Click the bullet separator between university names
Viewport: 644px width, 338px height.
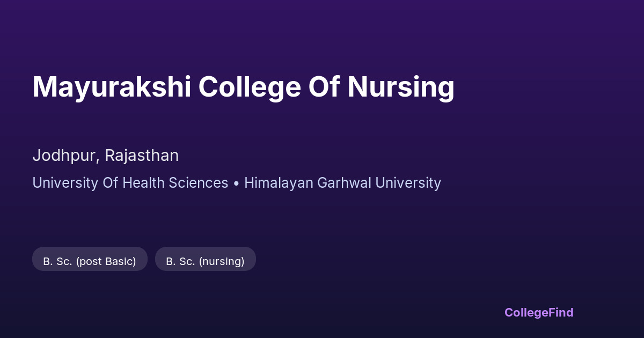(x=236, y=183)
